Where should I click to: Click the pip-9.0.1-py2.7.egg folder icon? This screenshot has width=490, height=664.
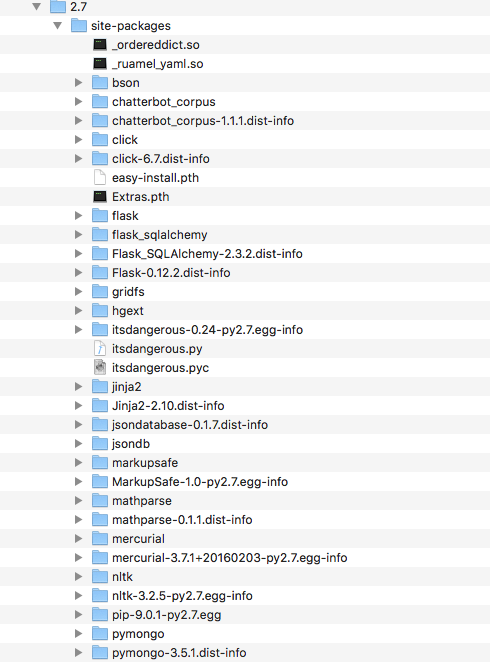(100, 614)
